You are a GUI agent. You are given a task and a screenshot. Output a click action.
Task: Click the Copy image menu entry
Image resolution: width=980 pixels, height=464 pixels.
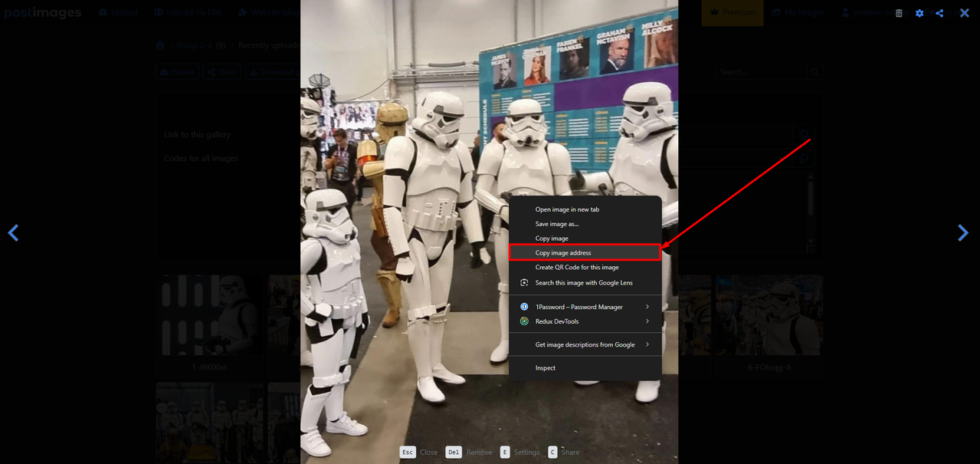(585, 239)
